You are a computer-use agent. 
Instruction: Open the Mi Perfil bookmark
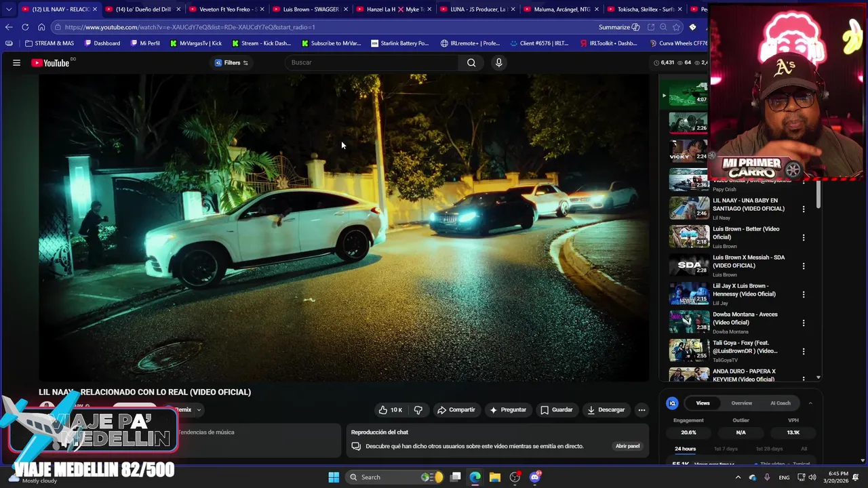pyautogui.click(x=145, y=43)
